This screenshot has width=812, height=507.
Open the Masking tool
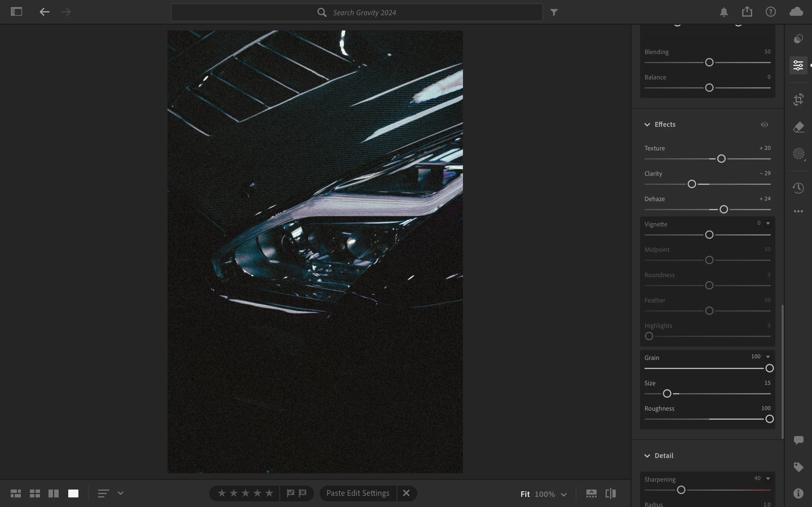(x=798, y=154)
